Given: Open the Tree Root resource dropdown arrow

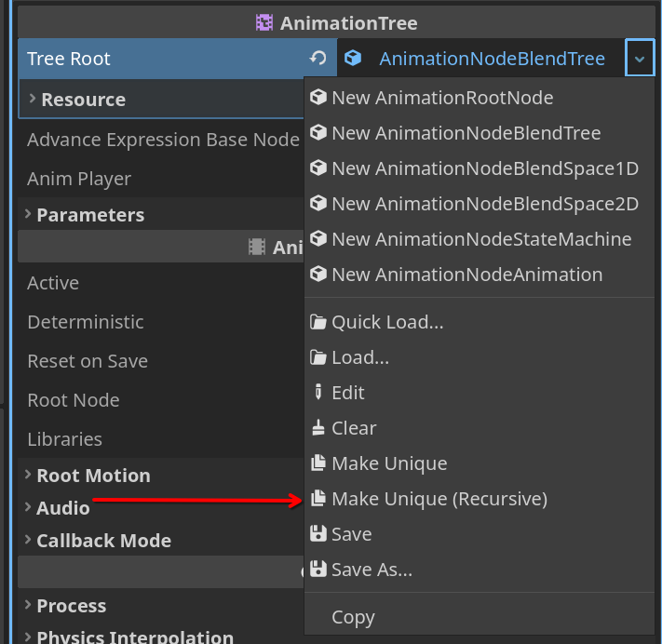Looking at the screenshot, I should 640,59.
